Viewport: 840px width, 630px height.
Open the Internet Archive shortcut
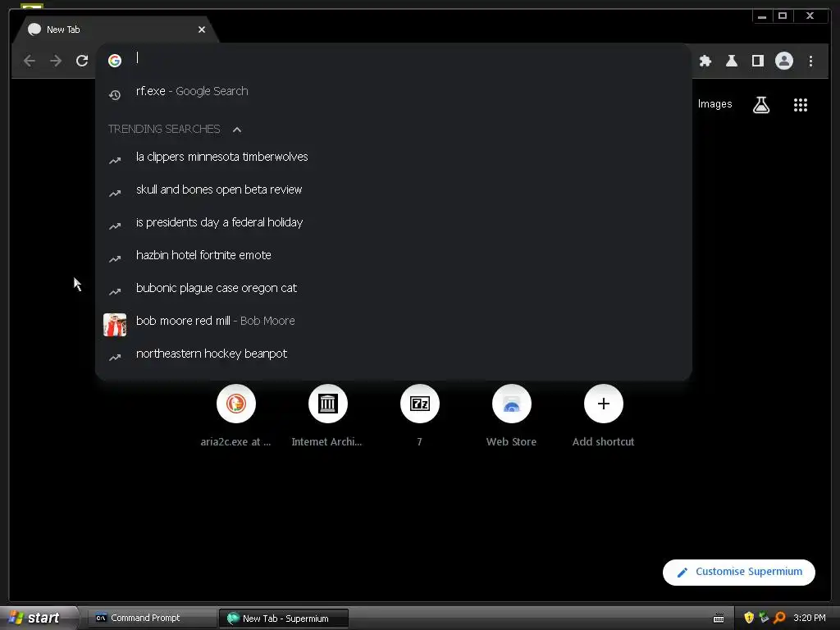click(x=327, y=415)
